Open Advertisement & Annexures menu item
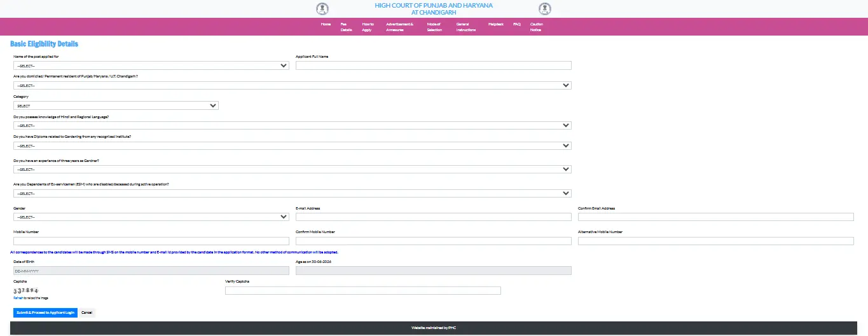The height and width of the screenshot is (336, 868). 399,27
